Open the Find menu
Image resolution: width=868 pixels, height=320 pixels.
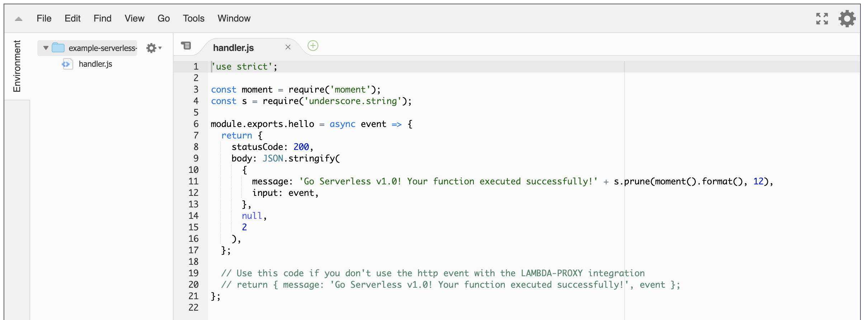[x=102, y=19]
